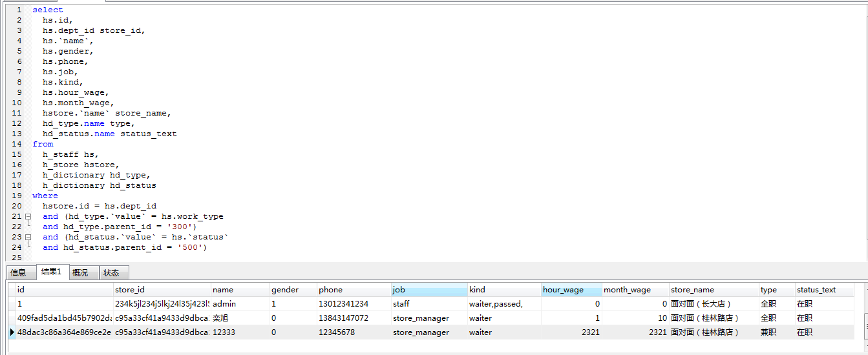This screenshot has width=868, height=355.
Task: Select the id cell starting with '409fad5da1bd'
Action: tap(65, 318)
